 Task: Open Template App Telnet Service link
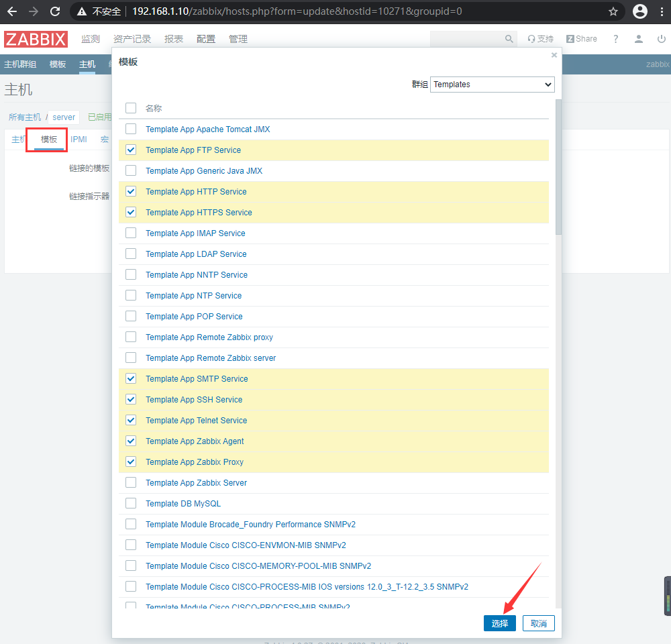(x=197, y=420)
